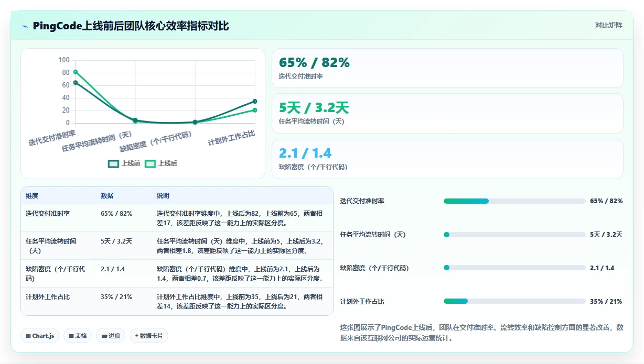Click the summary paragraph below progress bars
Viewport: 644px width, 364px height.
tap(481, 333)
